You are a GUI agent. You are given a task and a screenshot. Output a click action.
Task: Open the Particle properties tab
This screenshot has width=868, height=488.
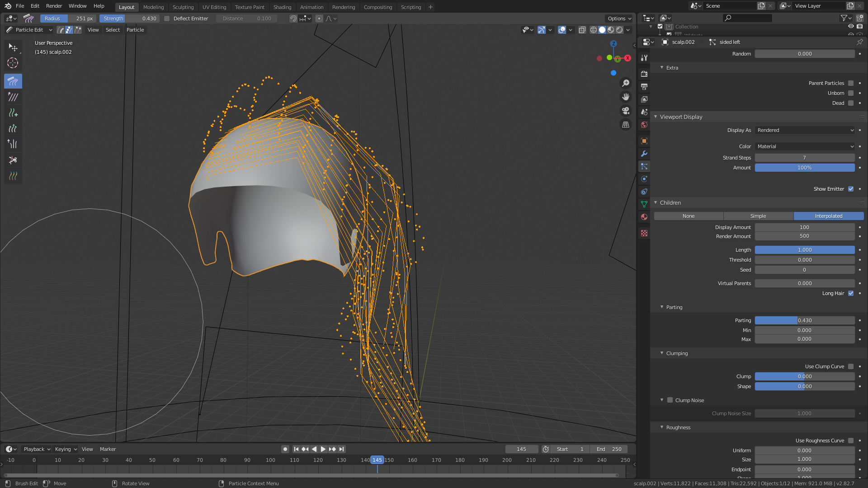644,166
